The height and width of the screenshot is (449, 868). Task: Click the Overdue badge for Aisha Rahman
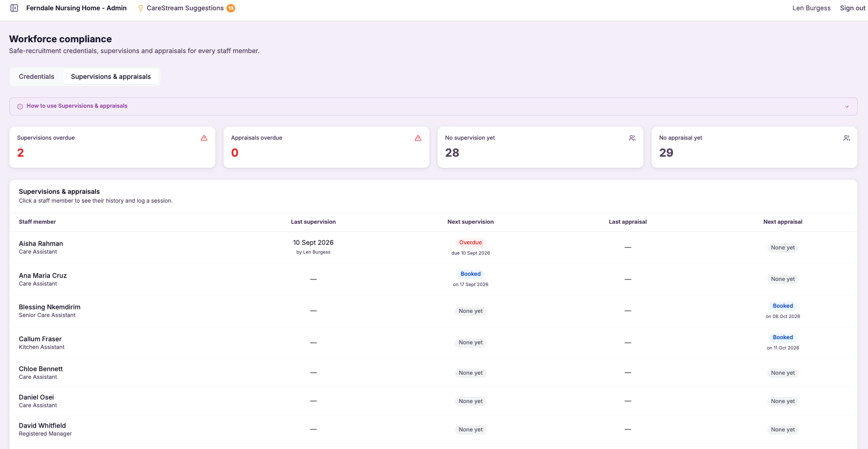470,242
